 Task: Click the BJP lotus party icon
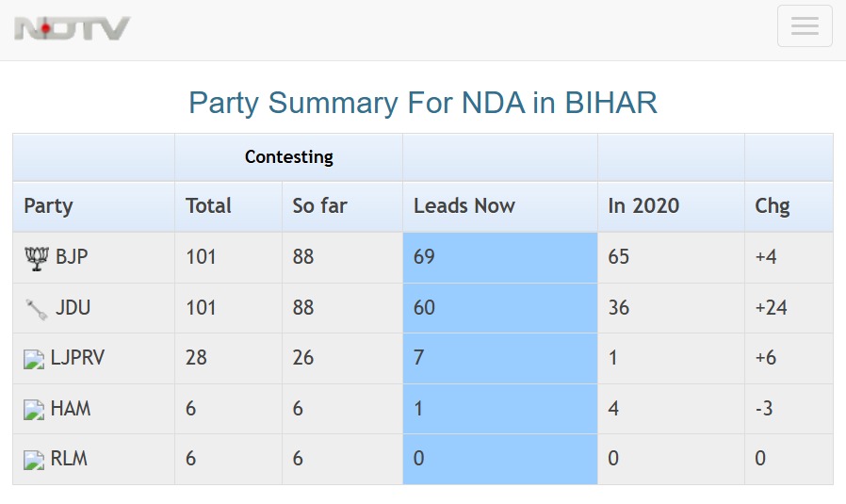tap(36, 257)
